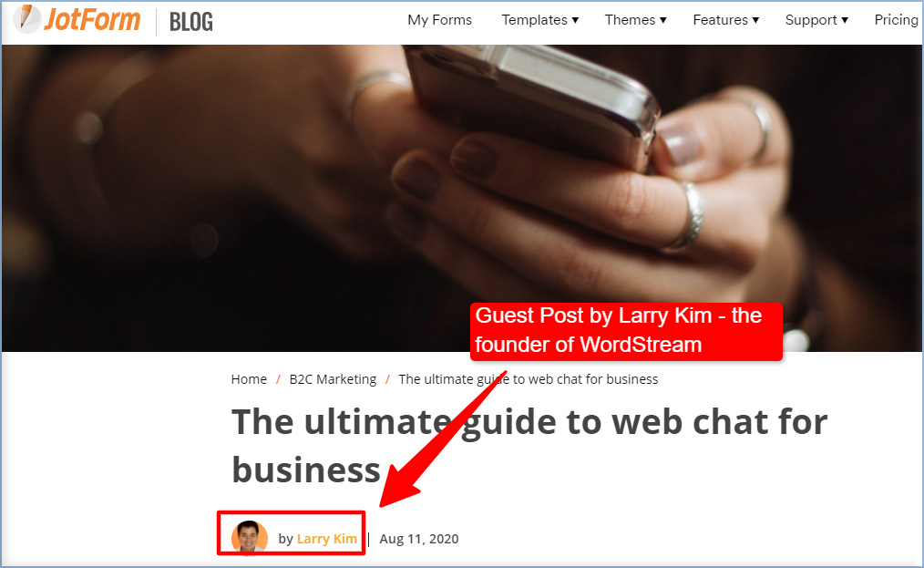This screenshot has width=924, height=568.
Task: Open the JotForm wordmark homepage link
Action: click(x=93, y=19)
